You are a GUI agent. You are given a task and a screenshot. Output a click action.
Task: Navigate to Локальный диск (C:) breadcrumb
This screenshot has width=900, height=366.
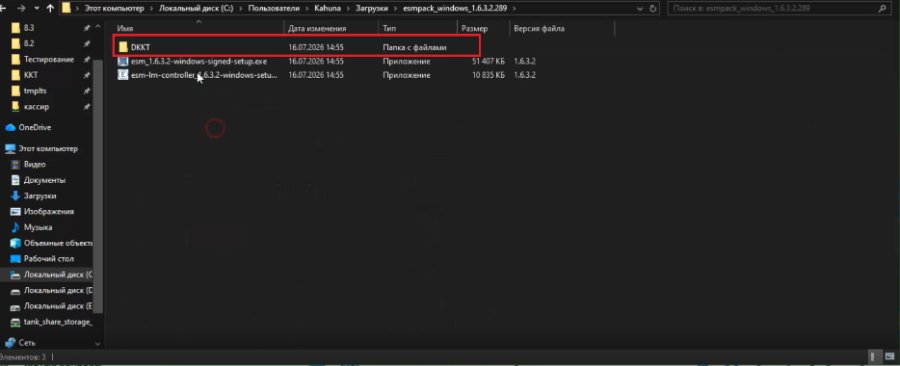pyautogui.click(x=196, y=9)
